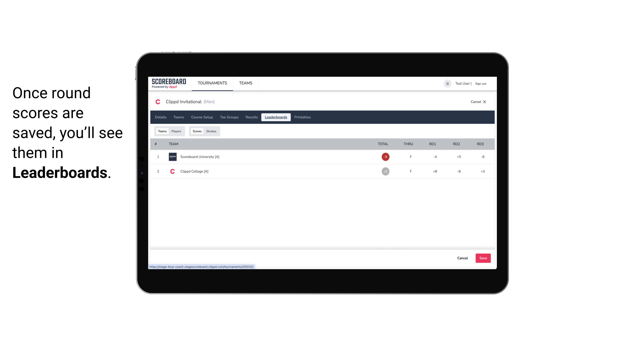Click the Cancel button

tap(463, 258)
